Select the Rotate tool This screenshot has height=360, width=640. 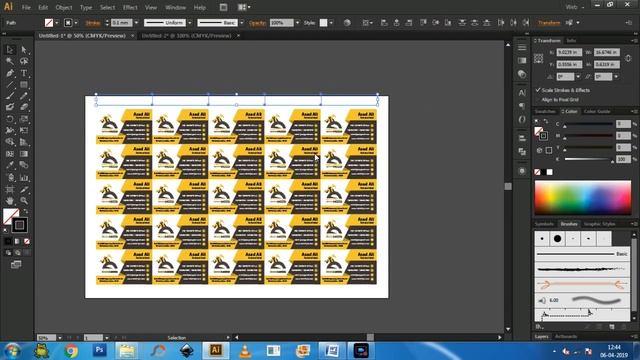[x=10, y=119]
